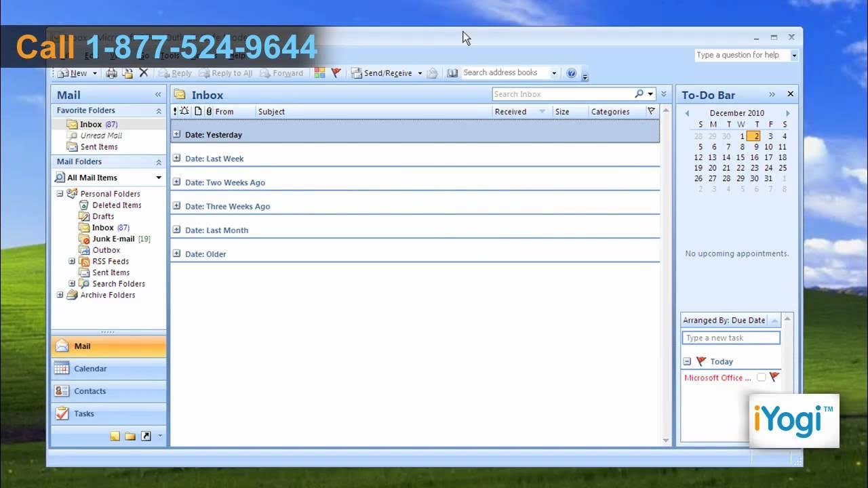Click the Type a question for help box
Image resolution: width=868 pixels, height=488 pixels.
(742, 55)
